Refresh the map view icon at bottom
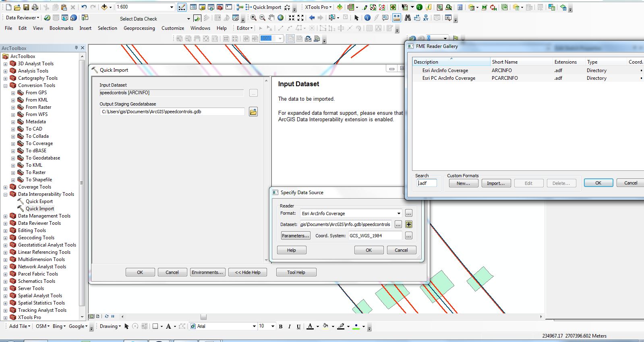 [x=107, y=317]
